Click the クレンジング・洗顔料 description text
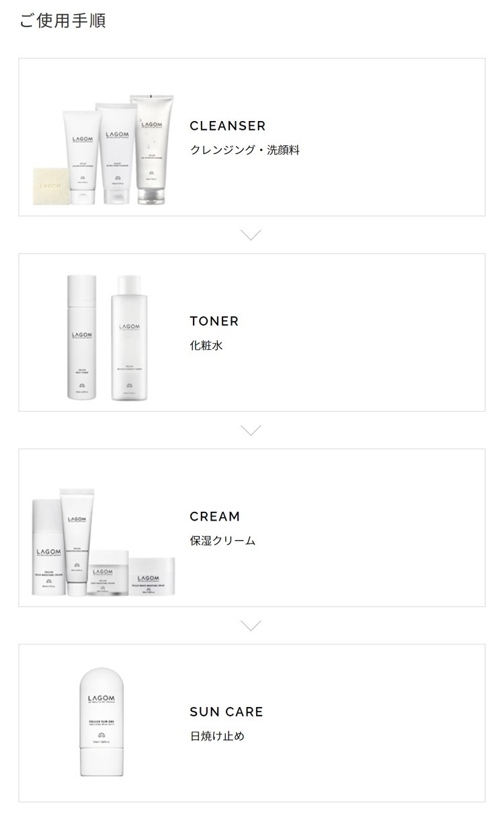 click(x=245, y=150)
